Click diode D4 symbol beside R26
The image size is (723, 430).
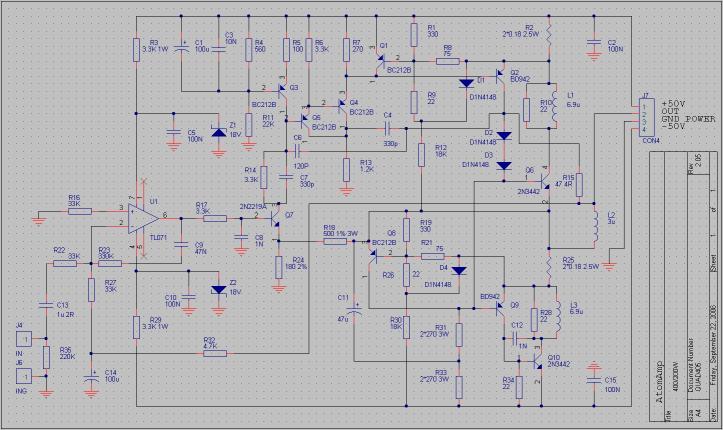(x=459, y=271)
